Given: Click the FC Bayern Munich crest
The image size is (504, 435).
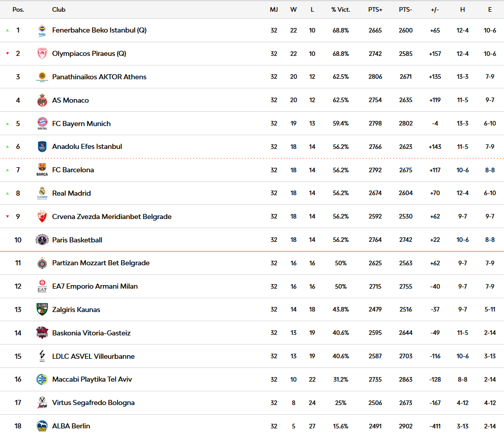Looking at the screenshot, I should [x=42, y=123].
